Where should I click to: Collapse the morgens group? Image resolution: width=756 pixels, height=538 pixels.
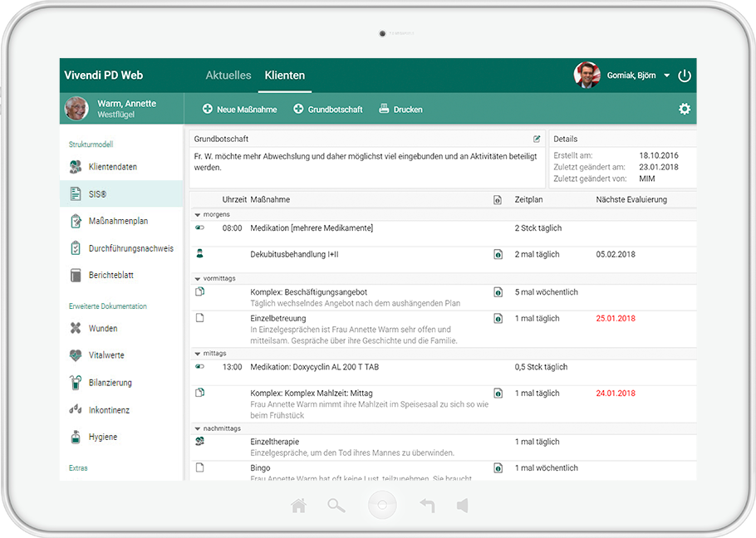tap(197, 215)
